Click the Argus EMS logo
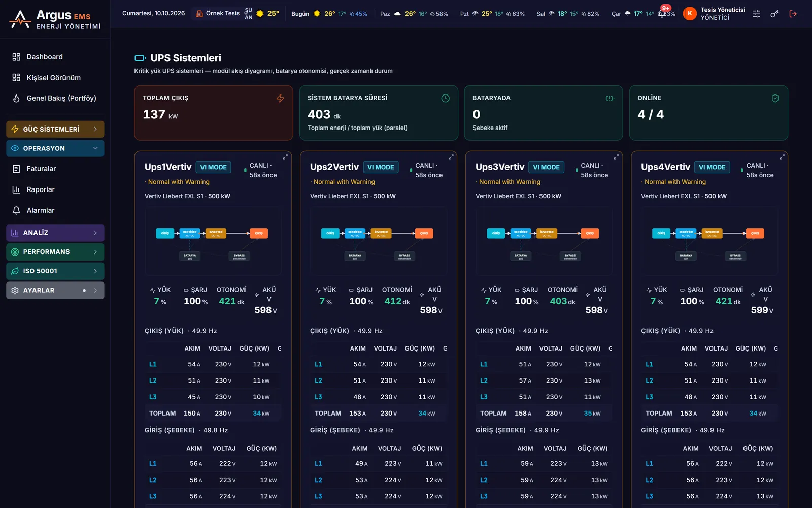The width and height of the screenshot is (812, 508). coord(55,19)
